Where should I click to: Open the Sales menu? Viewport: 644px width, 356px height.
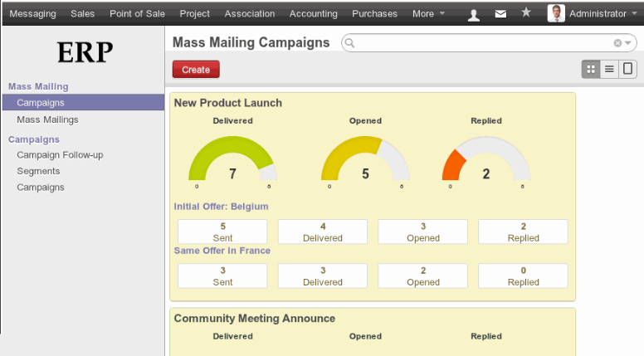(x=82, y=13)
